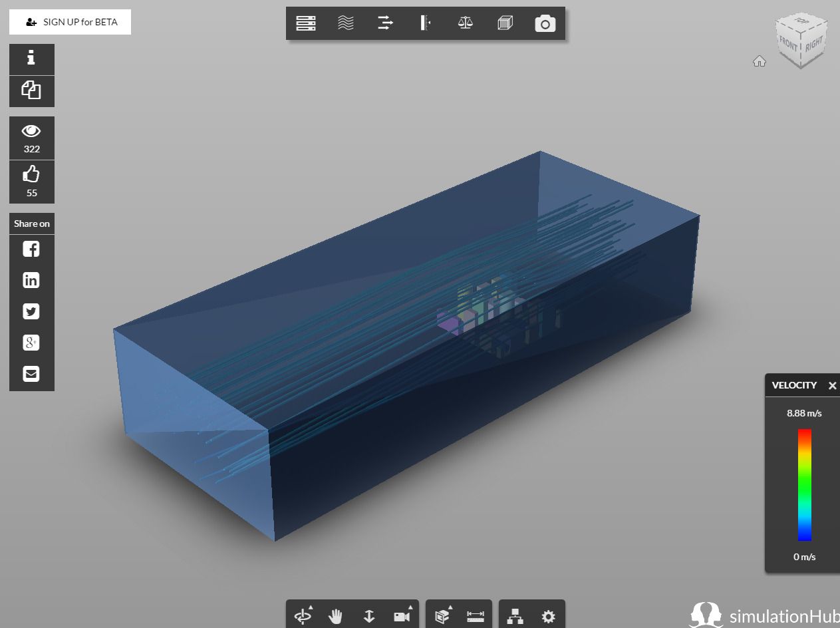Select the pan hand tool
The height and width of the screenshot is (628, 840).
click(x=336, y=617)
